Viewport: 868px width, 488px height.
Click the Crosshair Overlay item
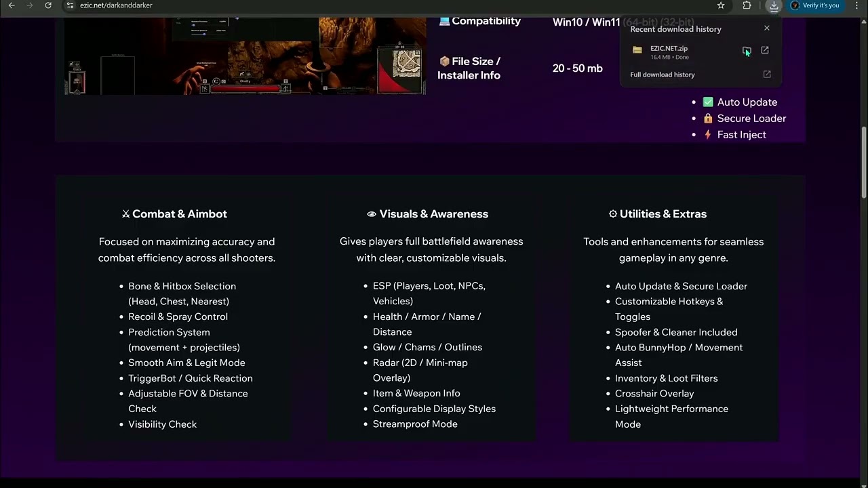pyautogui.click(x=654, y=393)
